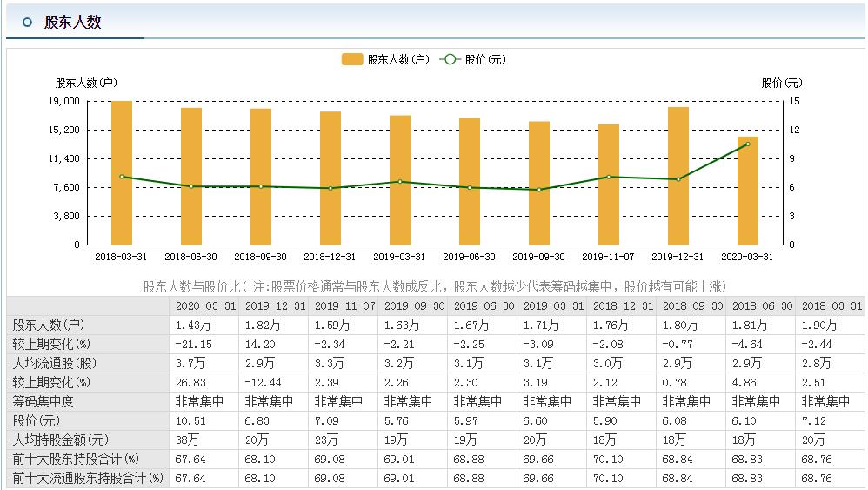Click the 2020-03-31 price line point

pyautogui.click(x=748, y=144)
